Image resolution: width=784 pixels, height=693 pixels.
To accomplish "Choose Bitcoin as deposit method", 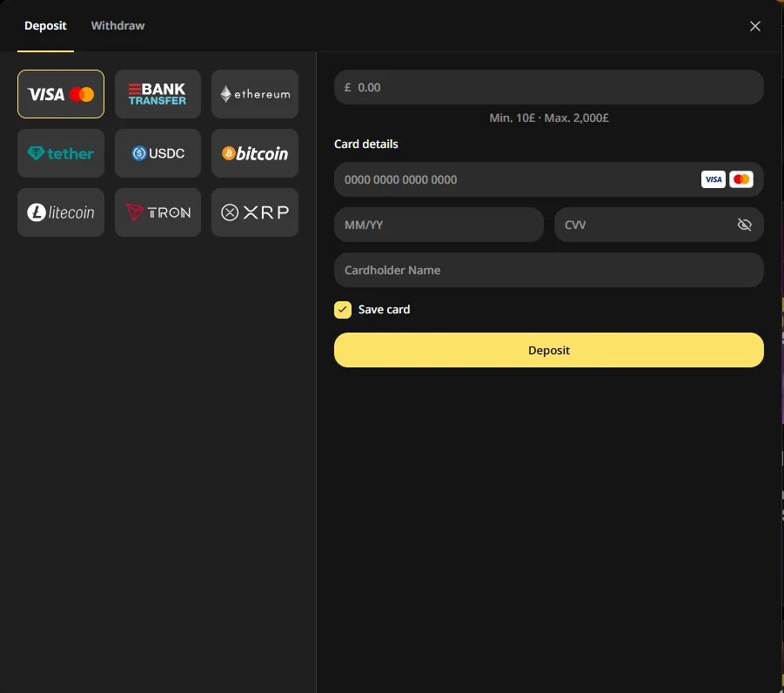I will [255, 153].
